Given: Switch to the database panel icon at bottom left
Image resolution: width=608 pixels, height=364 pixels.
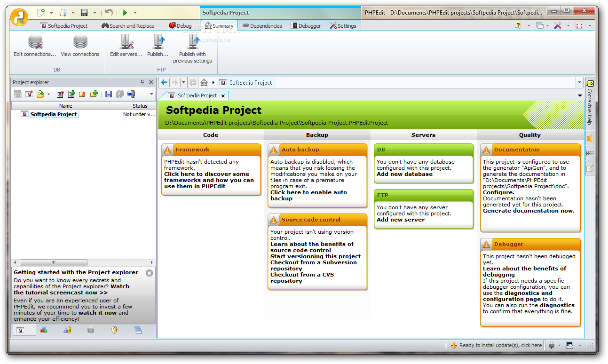Looking at the screenshot, I should 91,330.
